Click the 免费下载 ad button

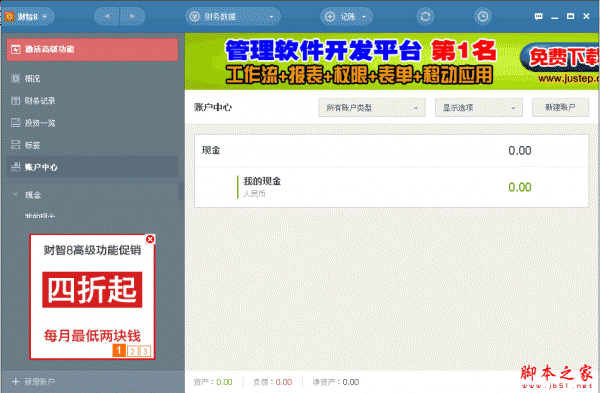560,57
